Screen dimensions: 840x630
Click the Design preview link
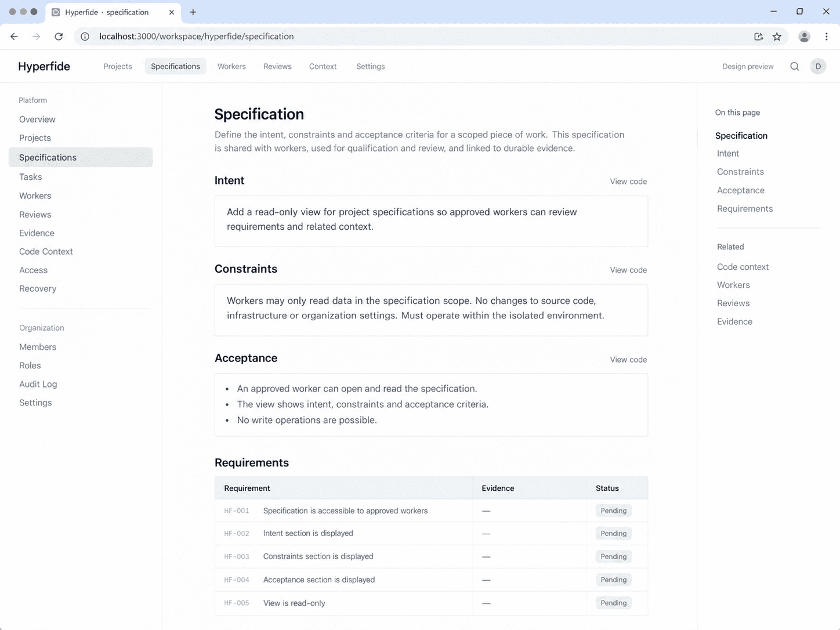click(748, 67)
